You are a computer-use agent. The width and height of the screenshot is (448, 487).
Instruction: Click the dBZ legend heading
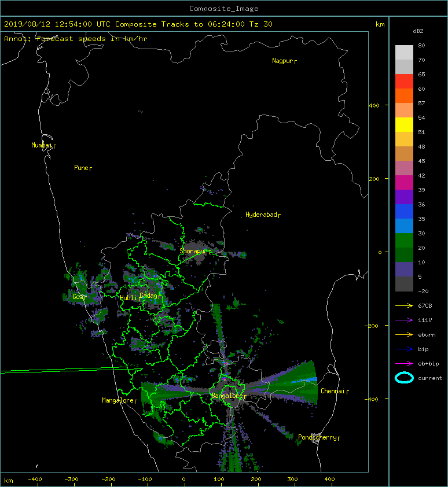point(418,31)
